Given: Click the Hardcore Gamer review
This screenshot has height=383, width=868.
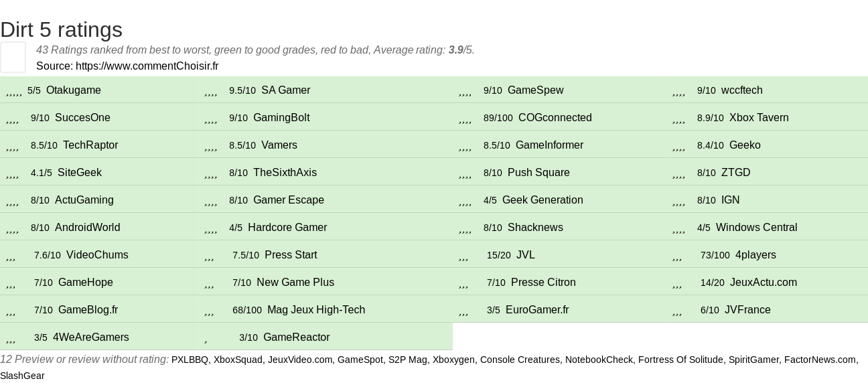Looking at the screenshot, I should (x=287, y=228).
